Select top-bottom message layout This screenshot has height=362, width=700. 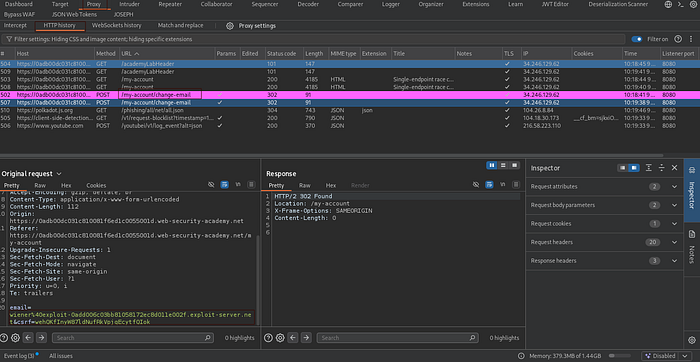point(503,165)
